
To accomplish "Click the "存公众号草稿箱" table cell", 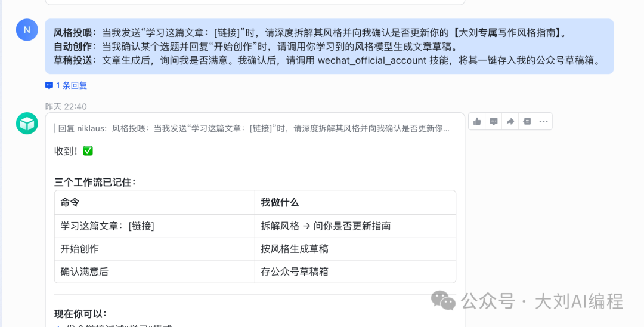I will (295, 272).
